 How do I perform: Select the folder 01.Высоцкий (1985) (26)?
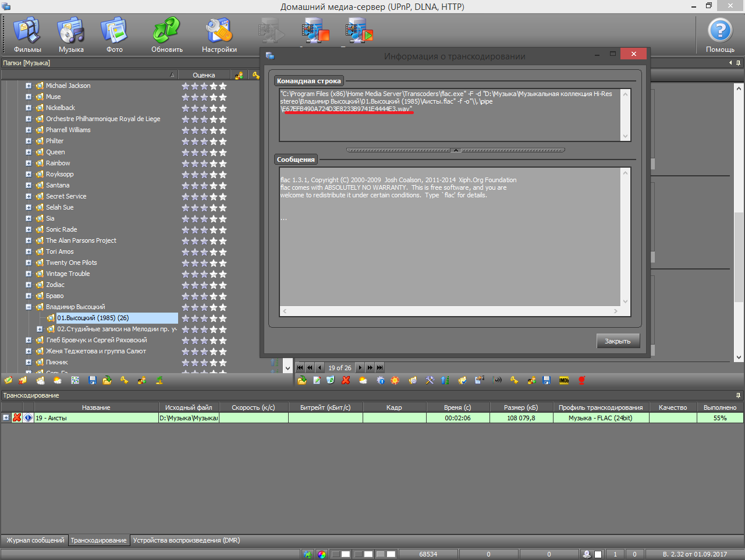click(93, 318)
